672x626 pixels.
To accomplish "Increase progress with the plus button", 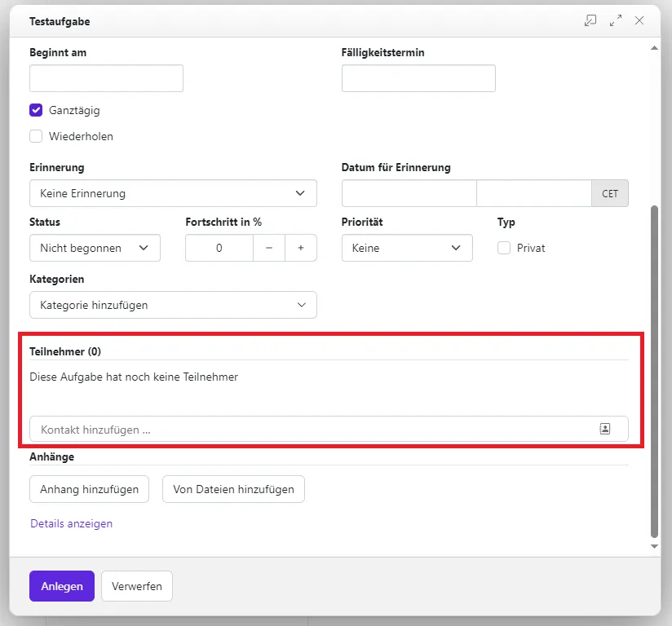I will [x=300, y=248].
